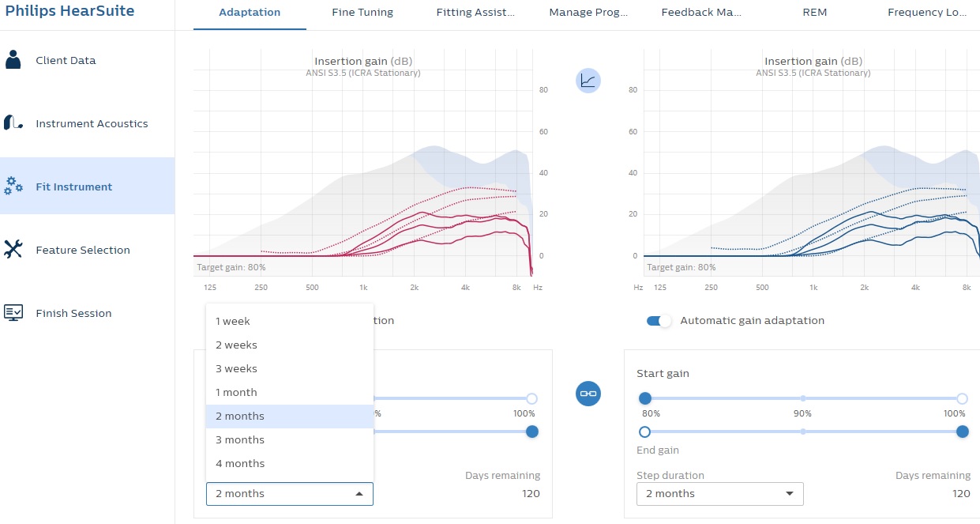Open the Frequency Lowering tab
Image resolution: width=980 pixels, height=524 pixels.
926,13
